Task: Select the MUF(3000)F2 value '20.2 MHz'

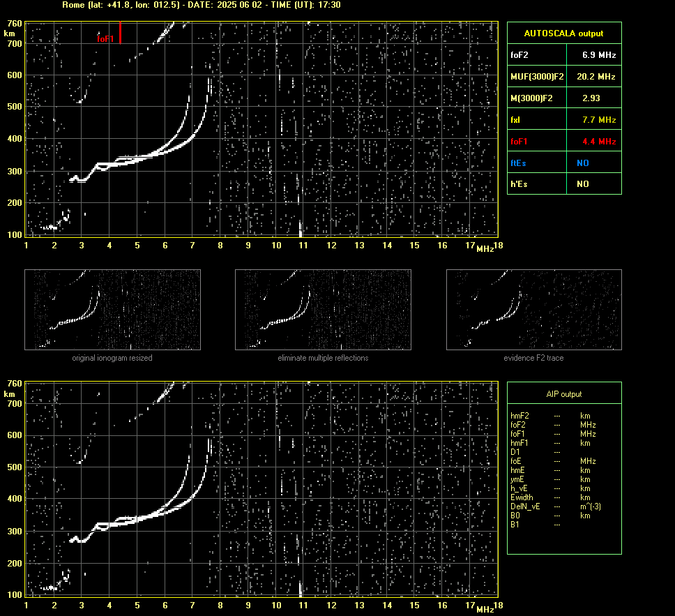Action: tap(596, 76)
